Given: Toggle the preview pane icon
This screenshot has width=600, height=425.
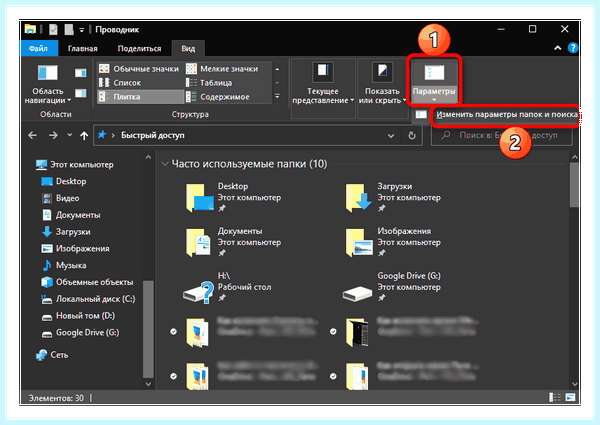Looking at the screenshot, I should [x=80, y=73].
